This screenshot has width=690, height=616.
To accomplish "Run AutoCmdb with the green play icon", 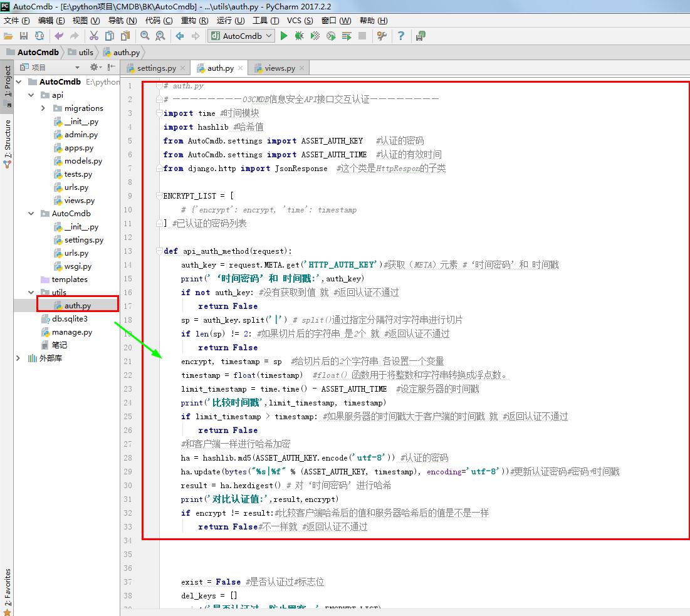I will 284,36.
